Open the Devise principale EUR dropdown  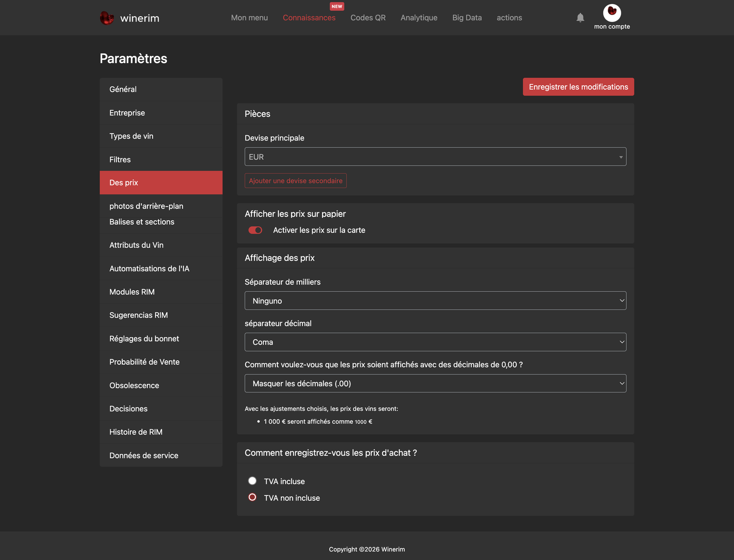tap(436, 157)
